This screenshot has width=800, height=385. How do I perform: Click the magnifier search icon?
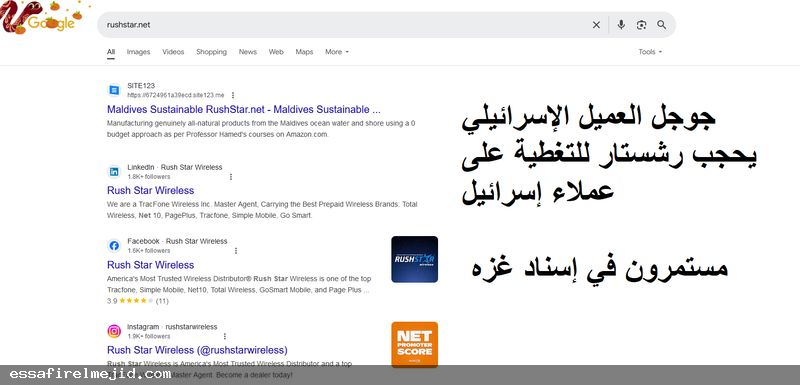click(x=662, y=24)
